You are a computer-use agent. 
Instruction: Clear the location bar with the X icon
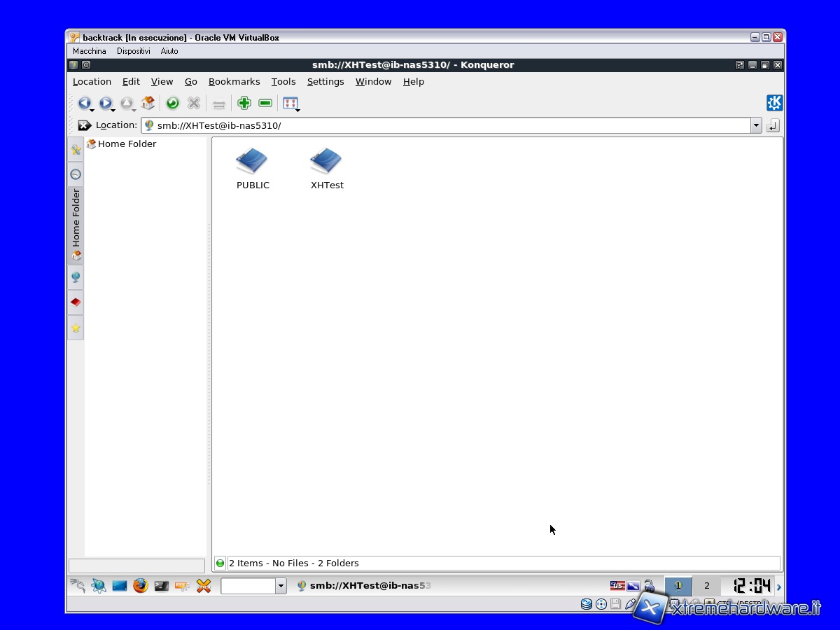(x=84, y=125)
